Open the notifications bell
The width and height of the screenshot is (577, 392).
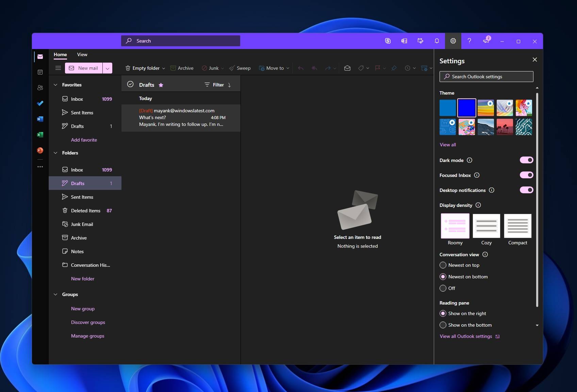tap(436, 41)
